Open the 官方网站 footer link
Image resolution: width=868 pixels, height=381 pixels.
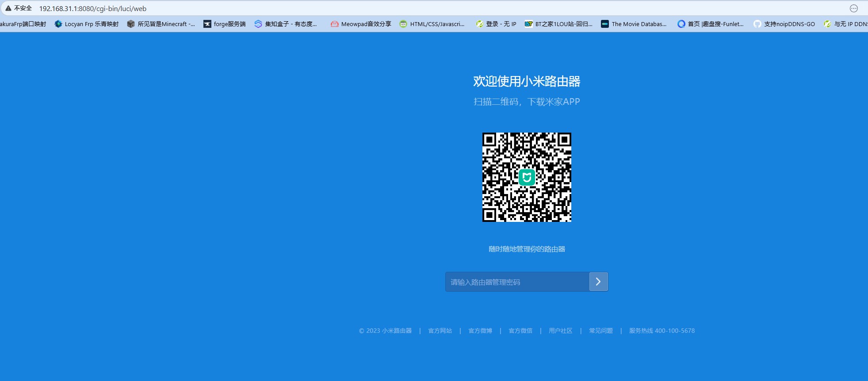[x=440, y=331]
